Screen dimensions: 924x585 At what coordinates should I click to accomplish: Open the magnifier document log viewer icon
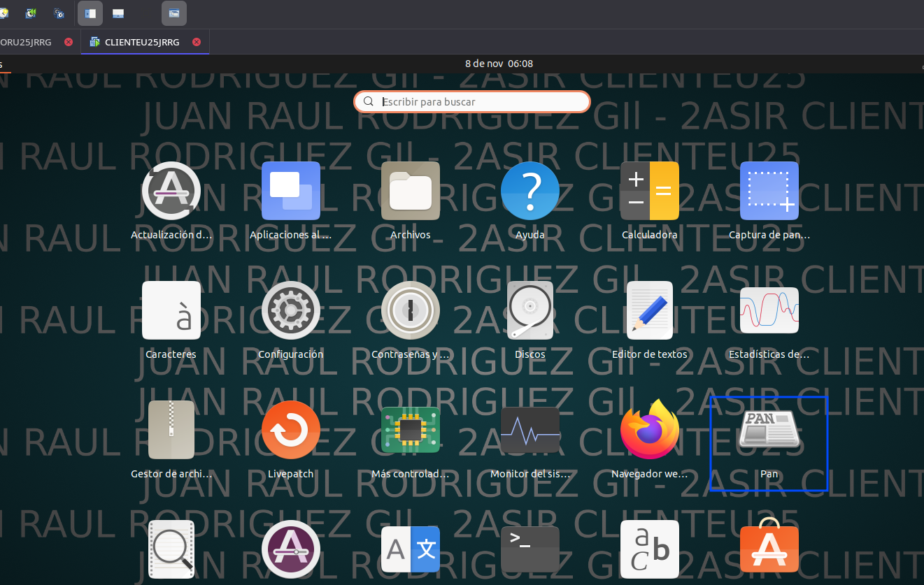click(171, 549)
